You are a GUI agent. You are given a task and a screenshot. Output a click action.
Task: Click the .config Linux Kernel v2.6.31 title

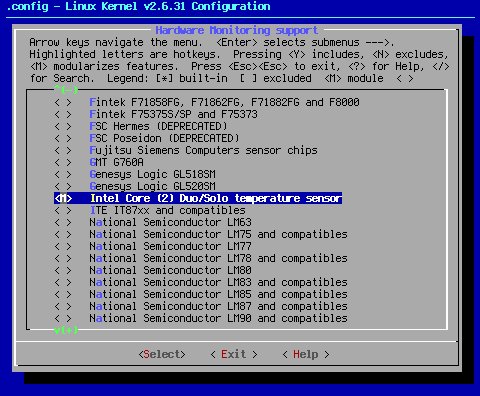pos(138,6)
